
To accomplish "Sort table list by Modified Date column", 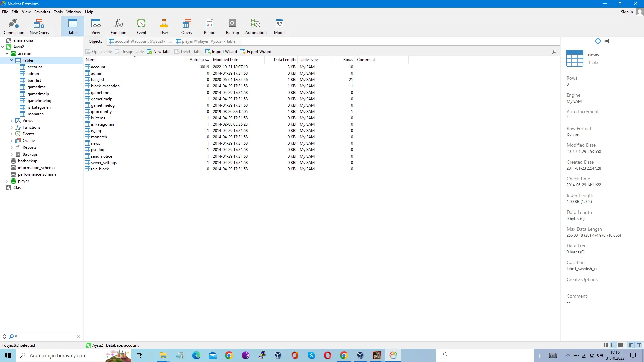I will 226,60.
